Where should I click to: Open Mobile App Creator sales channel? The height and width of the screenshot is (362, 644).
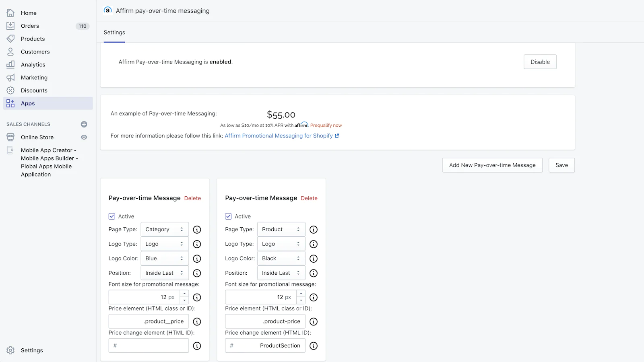coord(50,162)
